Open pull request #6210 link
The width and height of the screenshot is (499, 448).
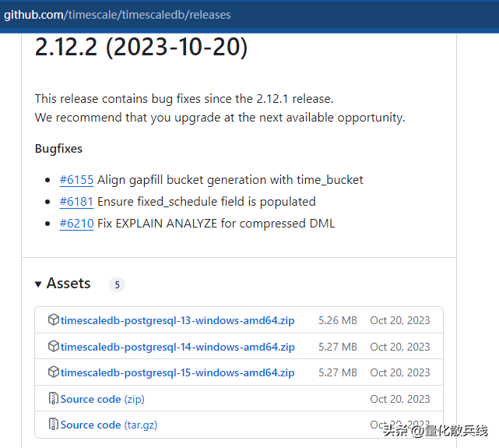tap(76, 224)
